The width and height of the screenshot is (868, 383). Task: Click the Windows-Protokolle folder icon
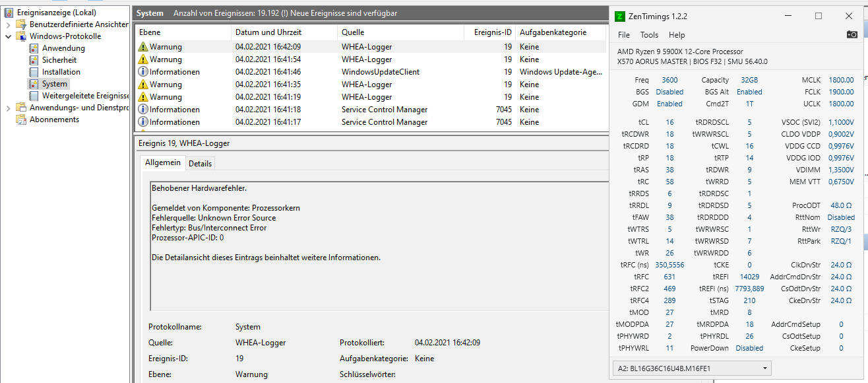tap(22, 36)
